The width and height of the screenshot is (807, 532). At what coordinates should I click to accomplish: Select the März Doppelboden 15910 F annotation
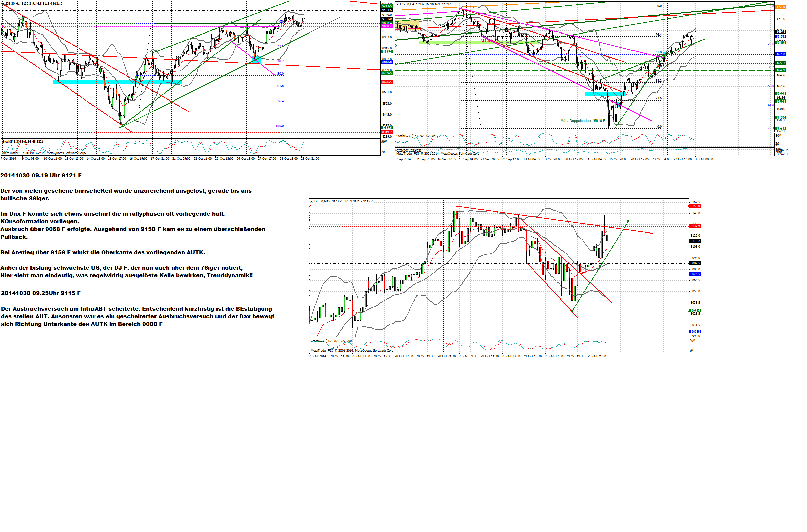[x=582, y=121]
